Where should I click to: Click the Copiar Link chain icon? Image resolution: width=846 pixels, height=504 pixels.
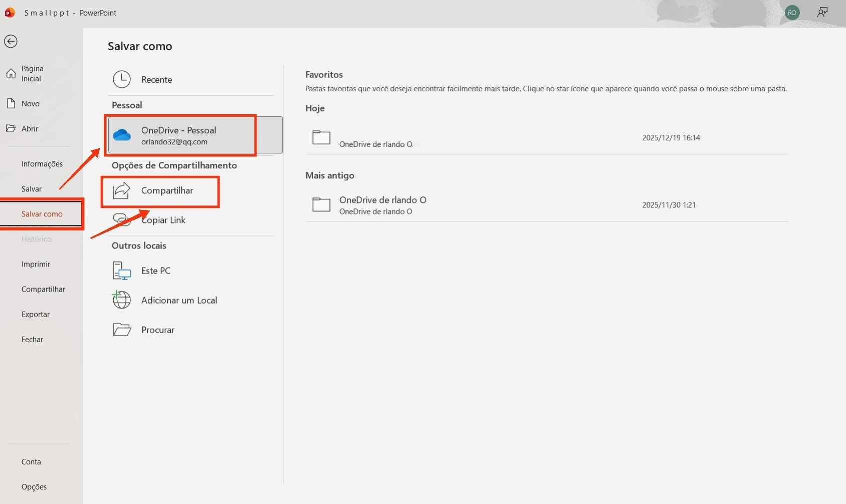(121, 219)
